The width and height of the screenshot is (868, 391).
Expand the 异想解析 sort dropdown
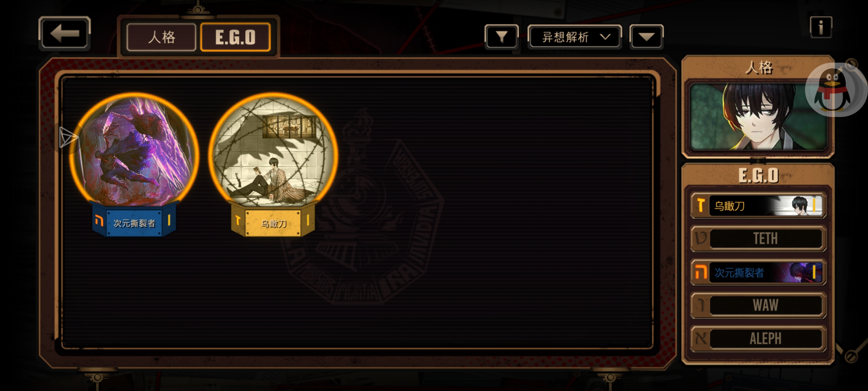point(575,37)
